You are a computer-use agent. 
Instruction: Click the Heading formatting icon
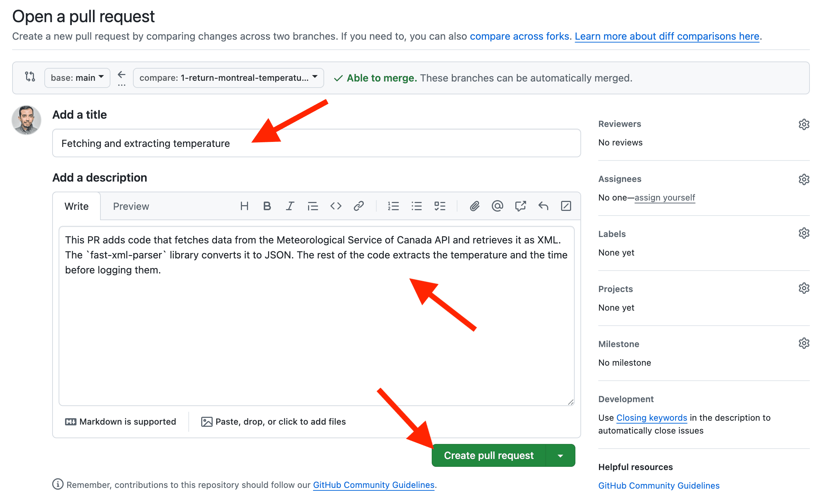[244, 206]
